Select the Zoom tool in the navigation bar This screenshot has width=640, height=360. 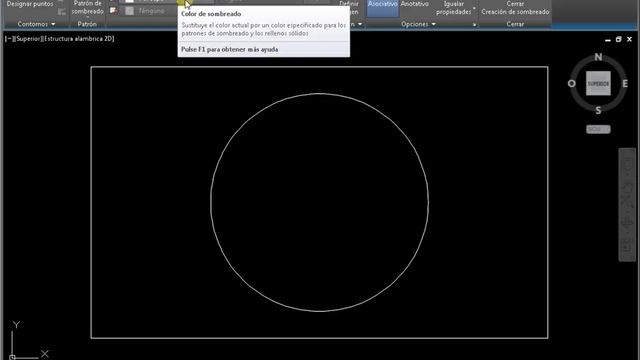(x=627, y=203)
